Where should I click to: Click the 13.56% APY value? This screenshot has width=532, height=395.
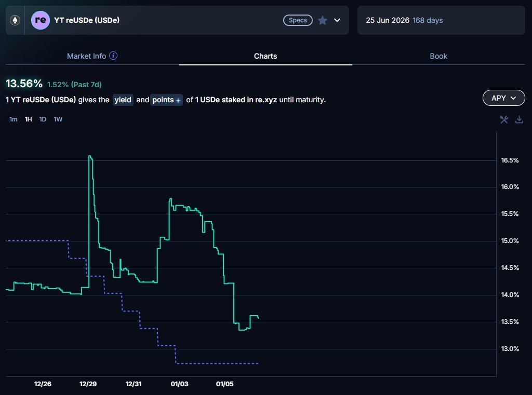(23, 83)
